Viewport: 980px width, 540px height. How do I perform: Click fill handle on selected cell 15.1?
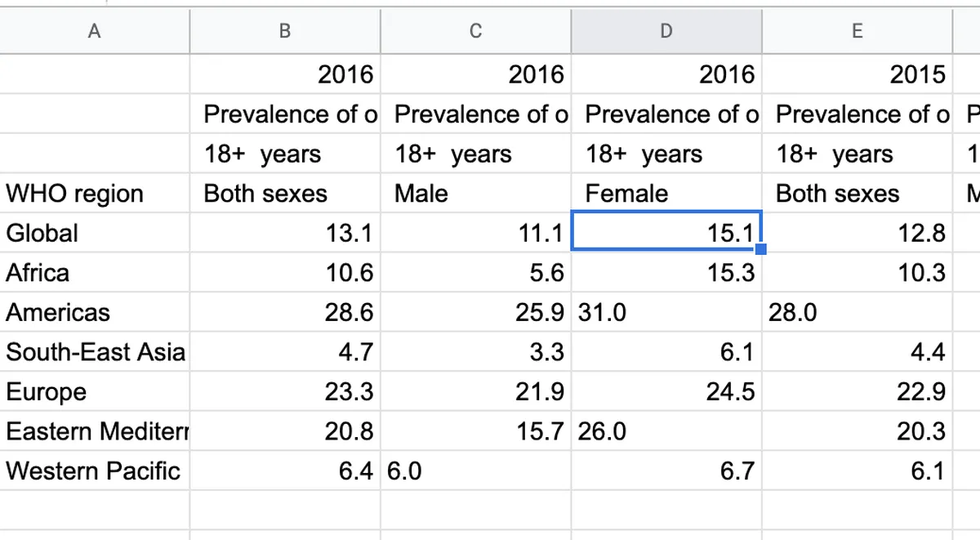click(x=761, y=249)
